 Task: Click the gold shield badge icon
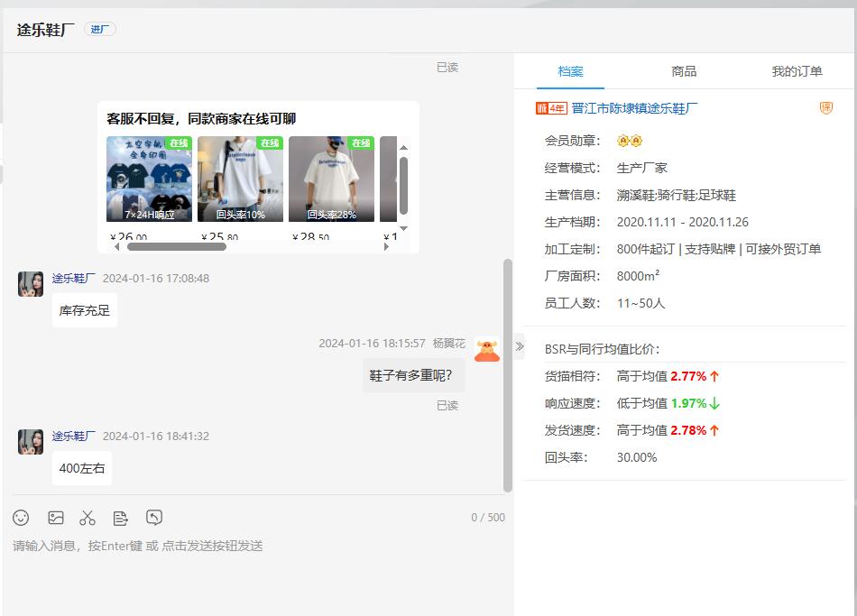[826, 108]
